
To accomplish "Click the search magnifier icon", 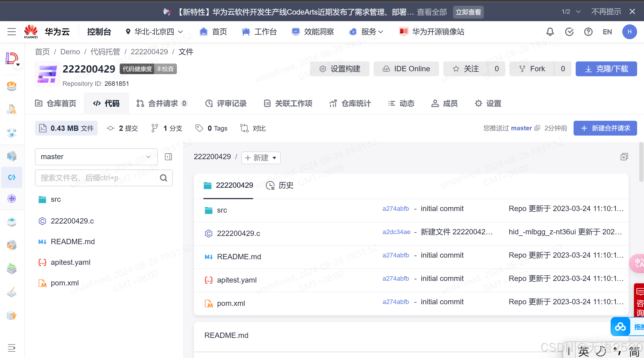I will click(x=164, y=178).
